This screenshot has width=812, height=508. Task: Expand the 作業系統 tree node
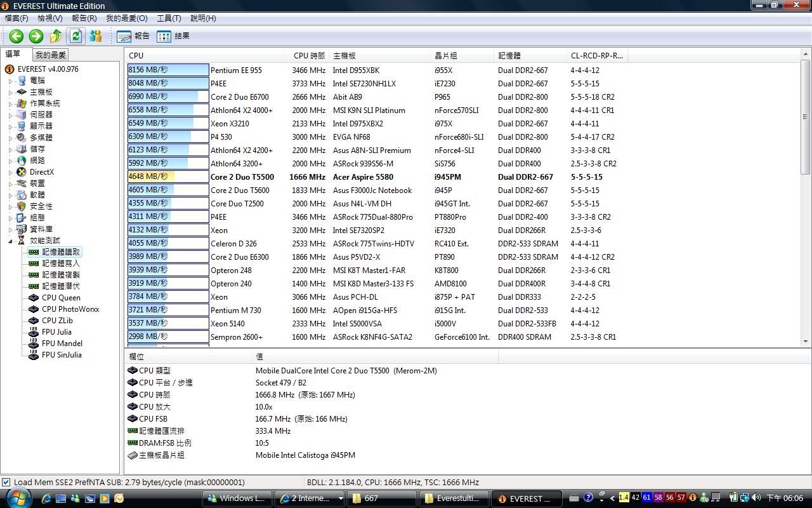[x=11, y=104]
